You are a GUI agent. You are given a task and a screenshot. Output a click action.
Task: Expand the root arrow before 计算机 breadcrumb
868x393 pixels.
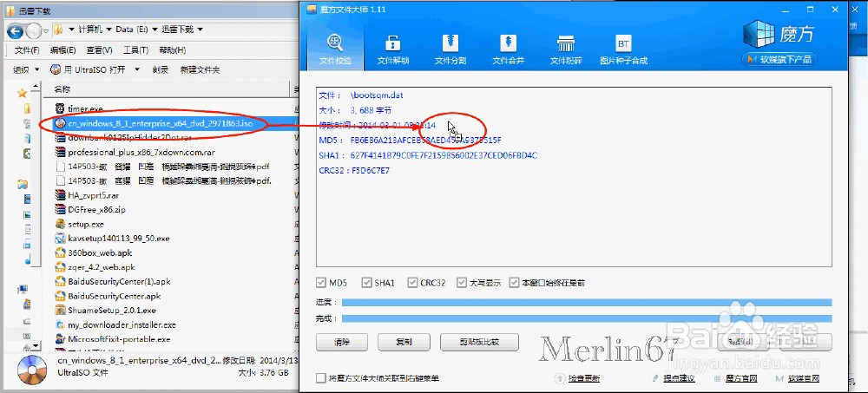pyautogui.click(x=72, y=29)
